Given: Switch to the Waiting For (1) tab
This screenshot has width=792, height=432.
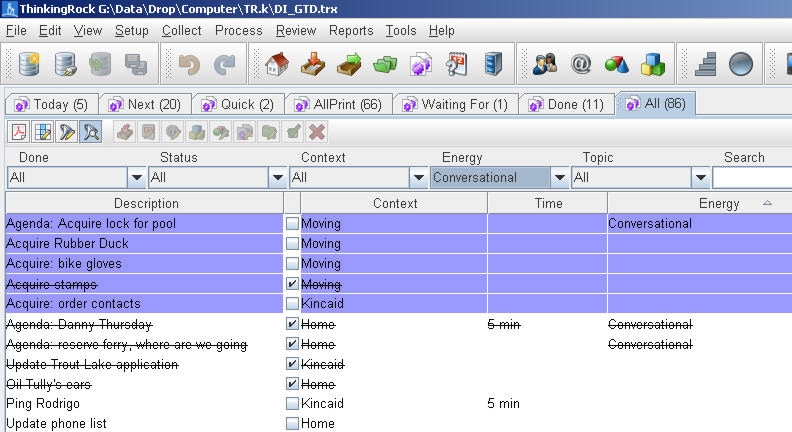Looking at the screenshot, I should [455, 104].
